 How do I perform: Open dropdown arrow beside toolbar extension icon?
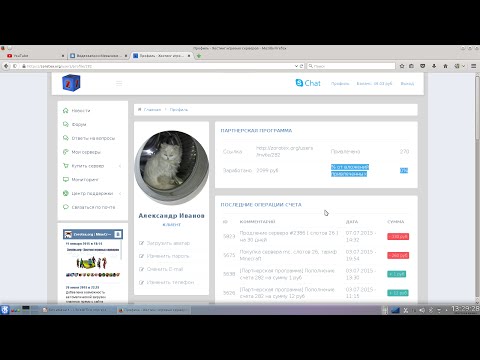click(463, 66)
